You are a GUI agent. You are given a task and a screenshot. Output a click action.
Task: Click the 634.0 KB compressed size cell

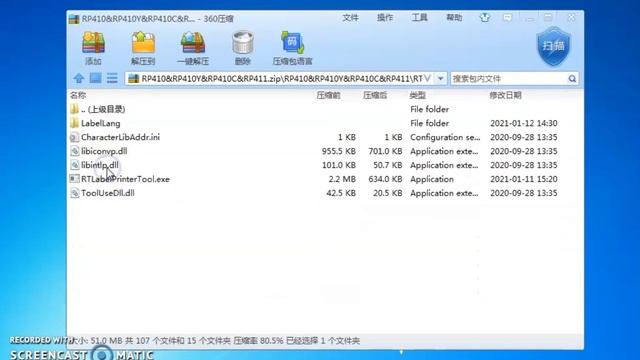click(x=385, y=179)
